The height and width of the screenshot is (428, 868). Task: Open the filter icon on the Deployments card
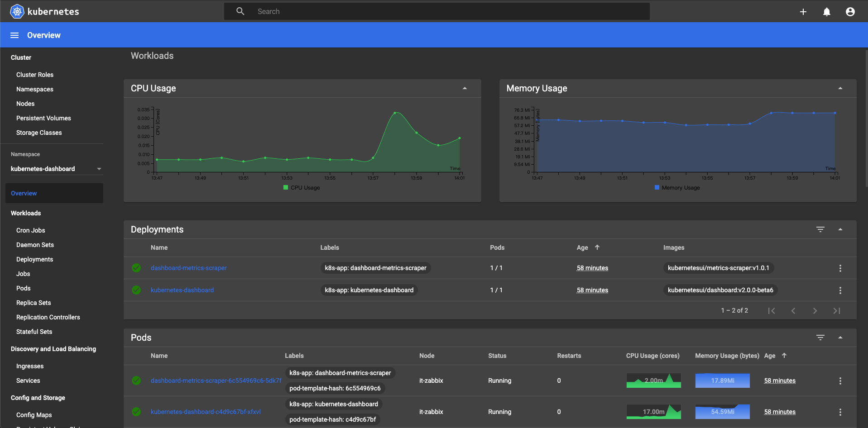(x=820, y=229)
